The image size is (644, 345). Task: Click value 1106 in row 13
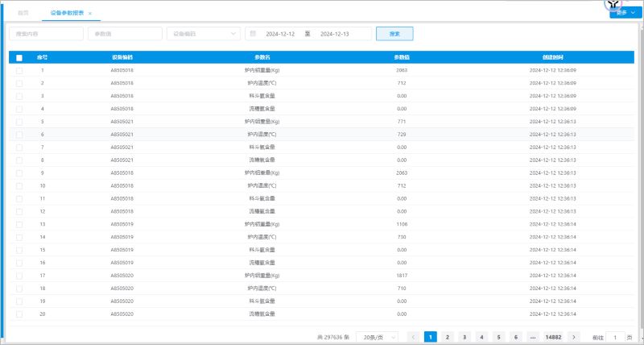click(402, 225)
